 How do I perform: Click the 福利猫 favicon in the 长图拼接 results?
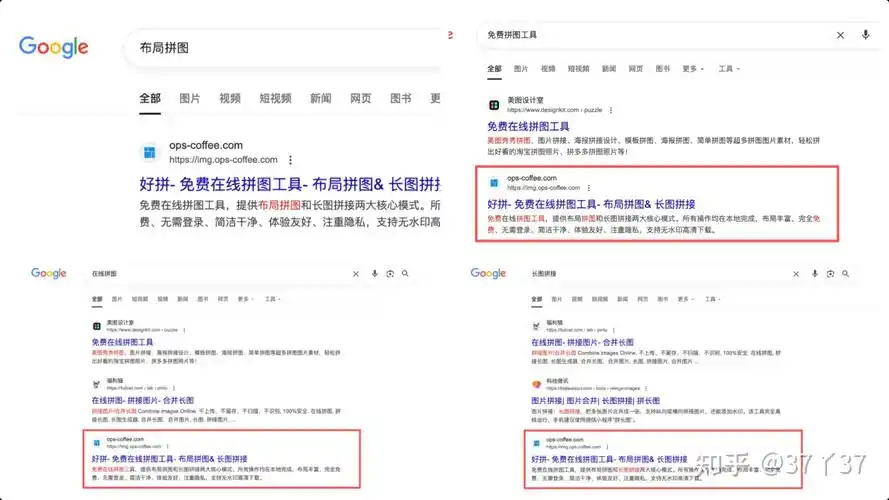[x=536, y=326]
